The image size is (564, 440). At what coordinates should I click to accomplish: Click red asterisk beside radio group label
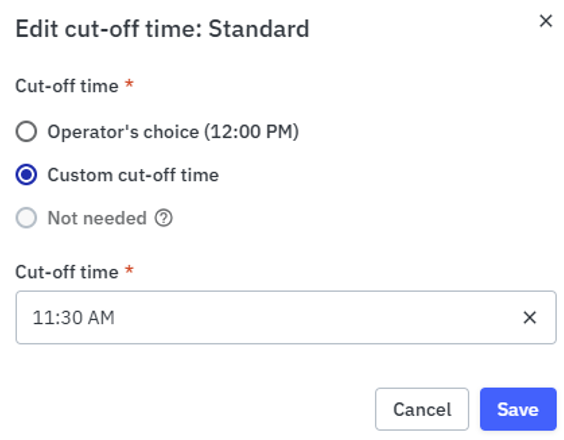[129, 84]
